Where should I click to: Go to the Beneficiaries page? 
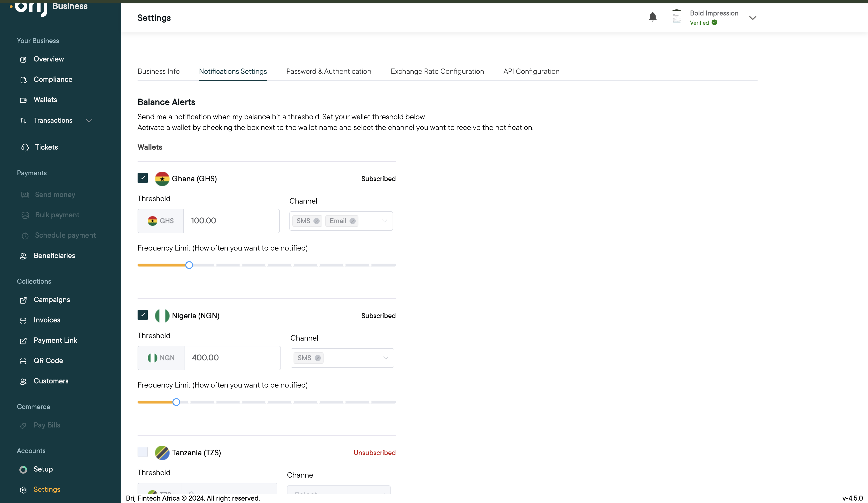(x=54, y=255)
